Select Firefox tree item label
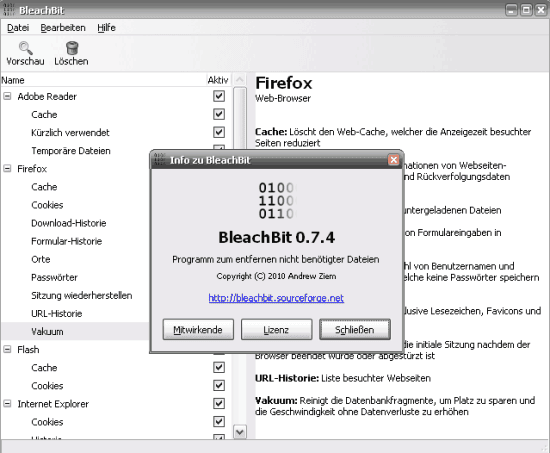Viewport: 550px width, 453px height. point(32,169)
